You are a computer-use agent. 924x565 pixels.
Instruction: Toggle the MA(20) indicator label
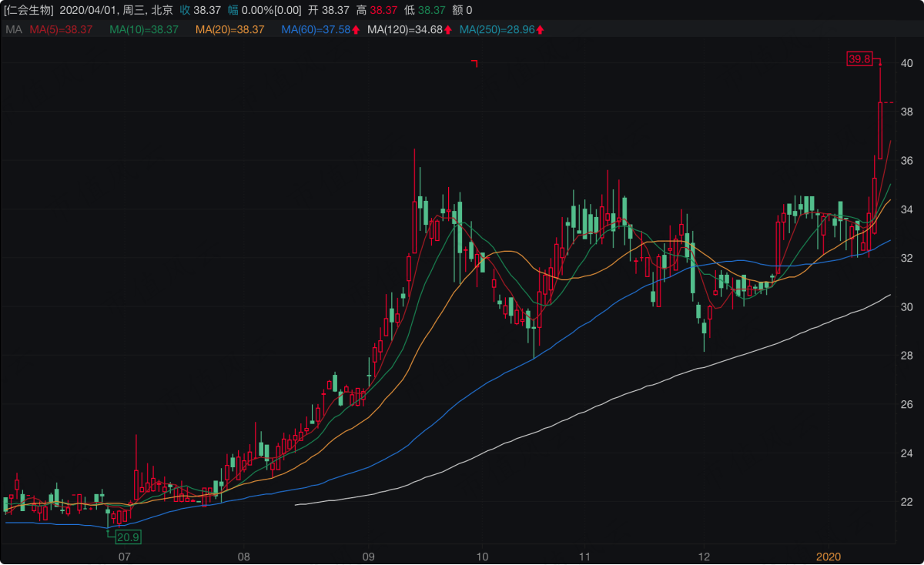[x=230, y=29]
